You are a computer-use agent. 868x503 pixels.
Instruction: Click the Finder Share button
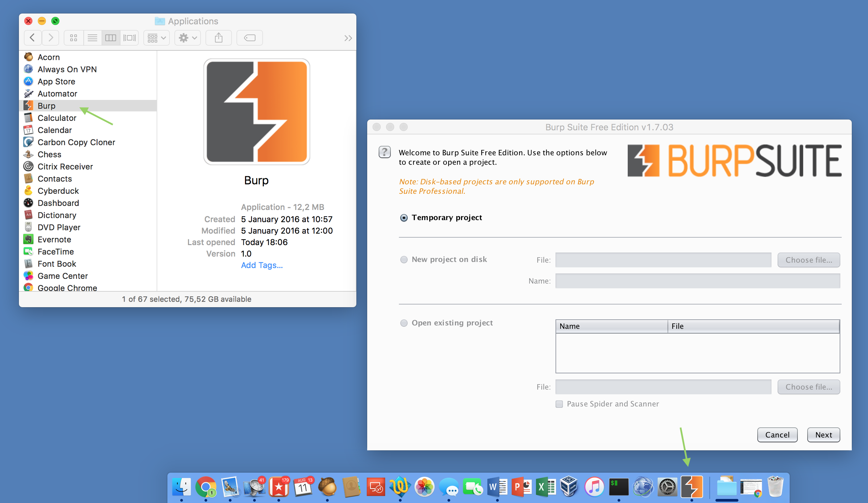[x=219, y=37]
